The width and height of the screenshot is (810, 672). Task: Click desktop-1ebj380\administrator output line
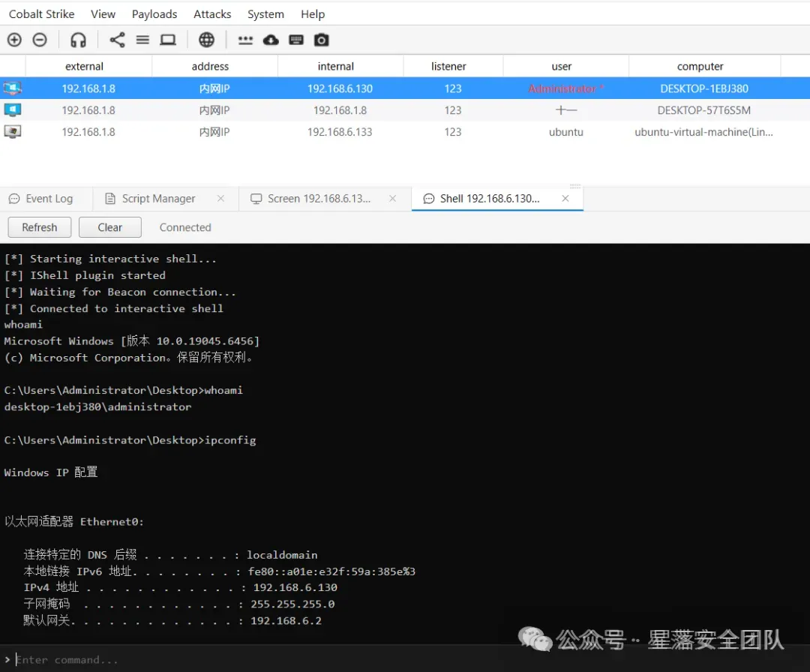pyautogui.click(x=97, y=407)
